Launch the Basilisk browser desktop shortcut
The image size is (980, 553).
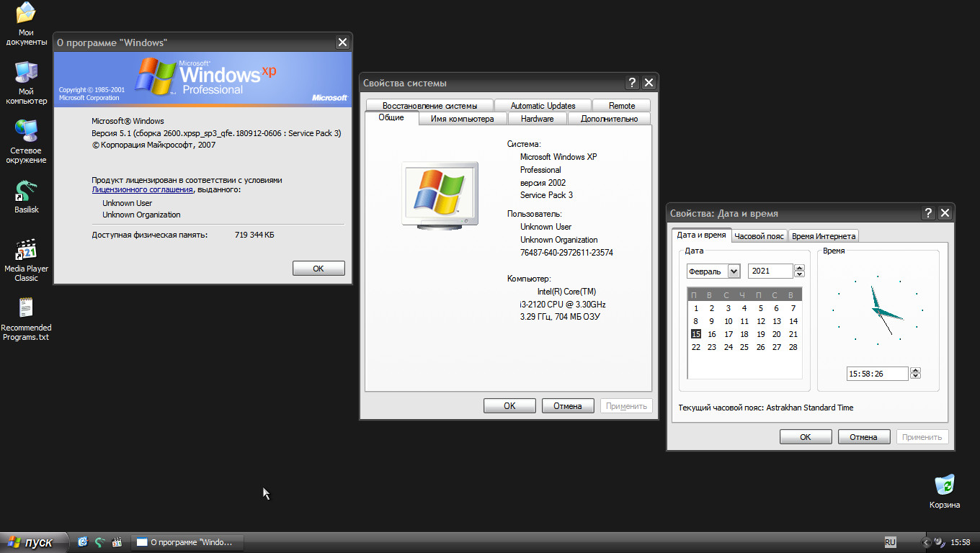pos(26,197)
